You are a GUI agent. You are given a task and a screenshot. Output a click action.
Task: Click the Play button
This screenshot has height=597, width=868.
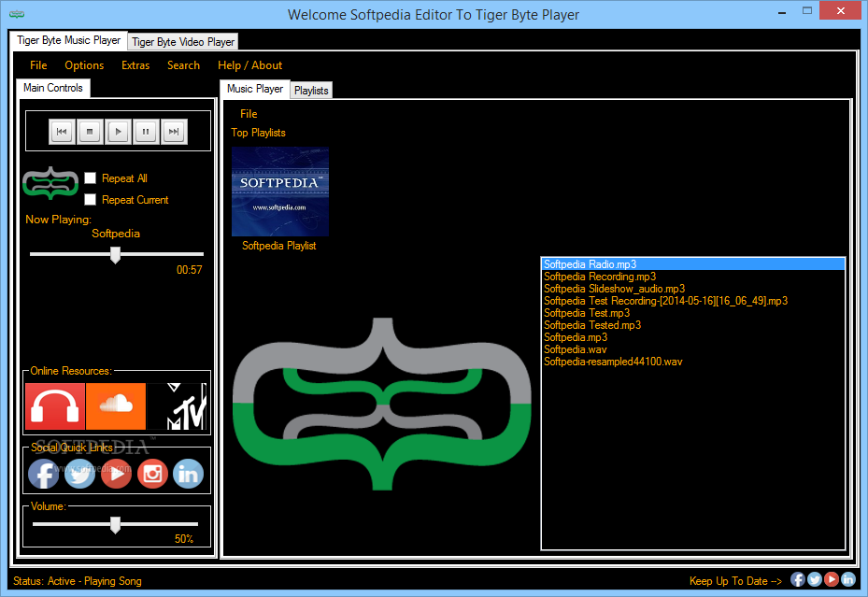[x=118, y=132]
